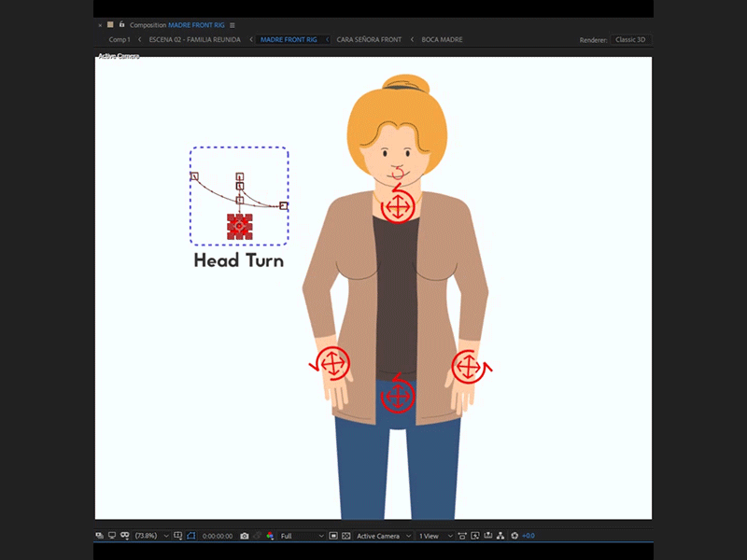Toggle mask and shape path visibility

pyautogui.click(x=191, y=536)
